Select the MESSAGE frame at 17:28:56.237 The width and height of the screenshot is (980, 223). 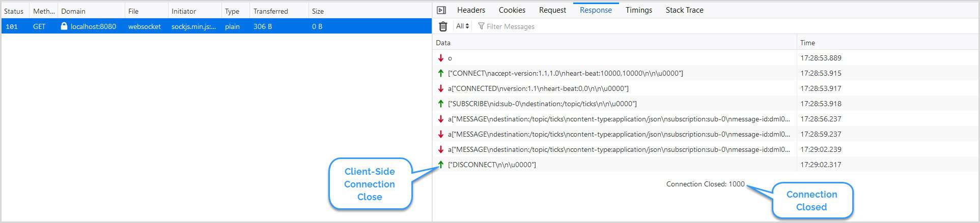[619, 119]
